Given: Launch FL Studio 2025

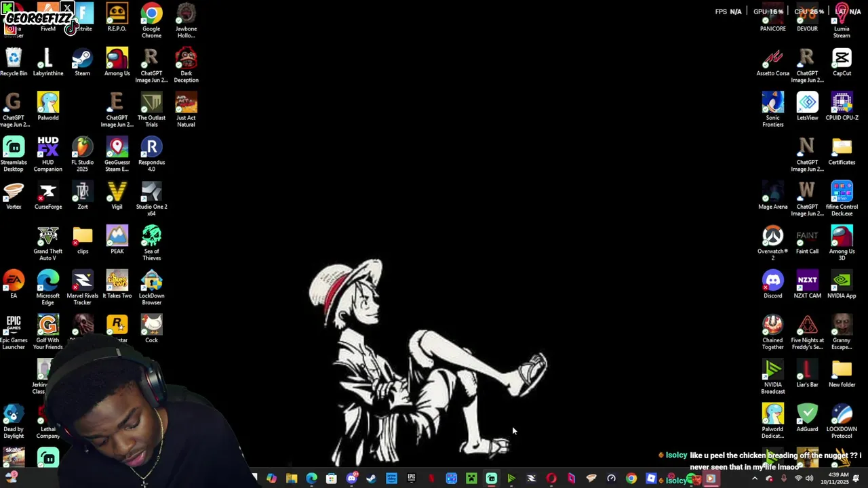Looking at the screenshot, I should tap(82, 154).
